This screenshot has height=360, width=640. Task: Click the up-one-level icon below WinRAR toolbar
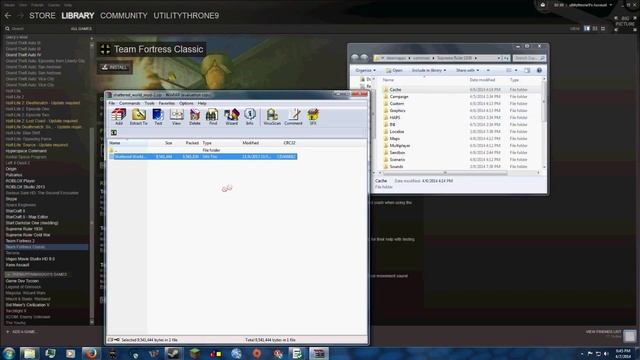pyautogui.click(x=114, y=133)
